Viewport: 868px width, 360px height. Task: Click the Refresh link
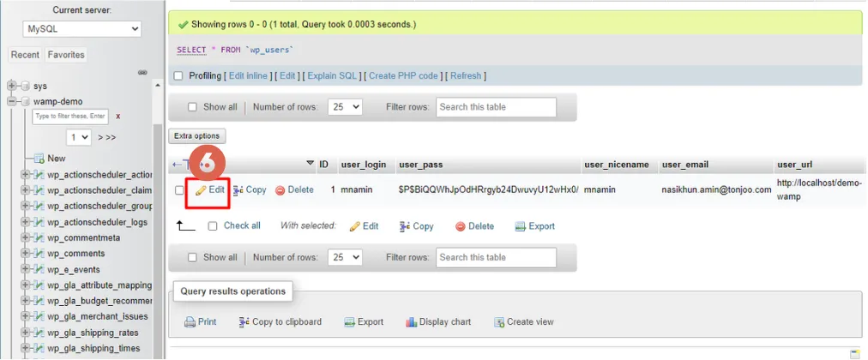(x=466, y=75)
